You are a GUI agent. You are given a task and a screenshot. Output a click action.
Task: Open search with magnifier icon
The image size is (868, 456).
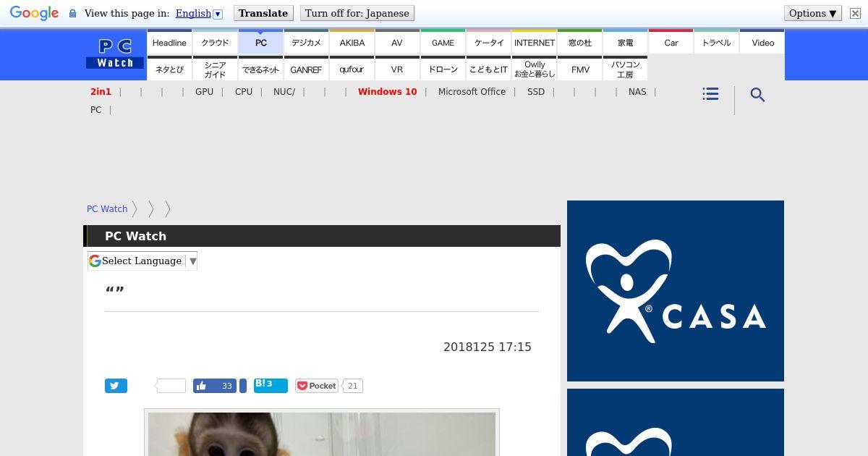757,95
